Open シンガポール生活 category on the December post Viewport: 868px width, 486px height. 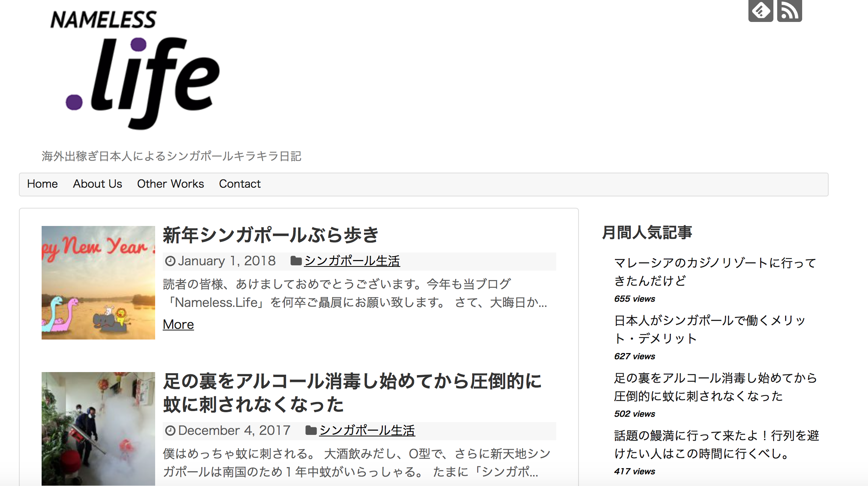367,431
